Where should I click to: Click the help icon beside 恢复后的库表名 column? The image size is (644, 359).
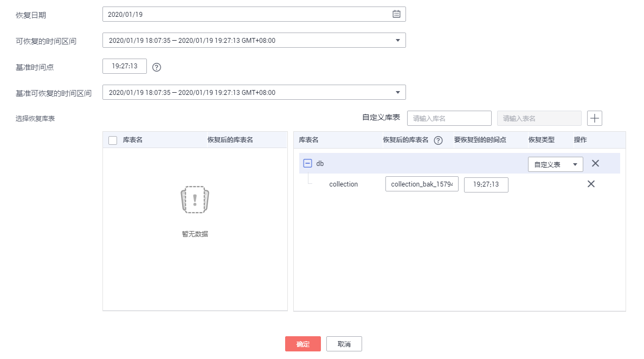coord(439,140)
